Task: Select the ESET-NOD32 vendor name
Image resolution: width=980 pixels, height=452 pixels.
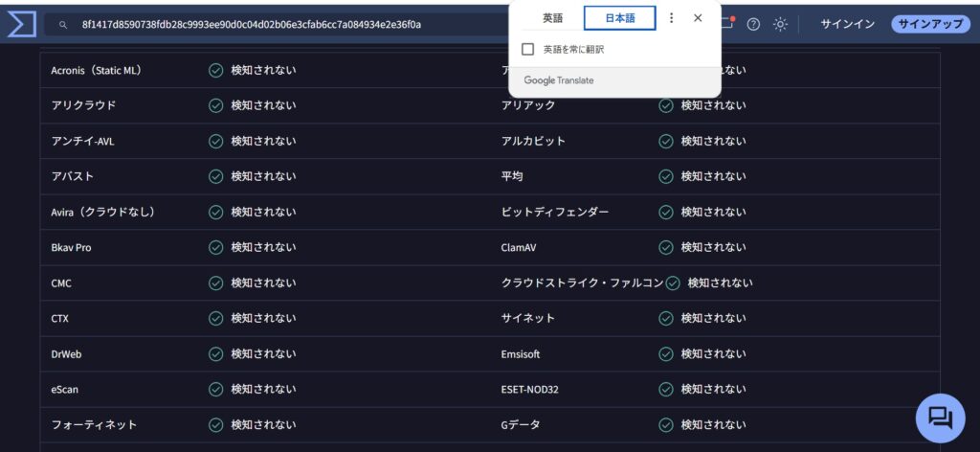Action: 530,390
